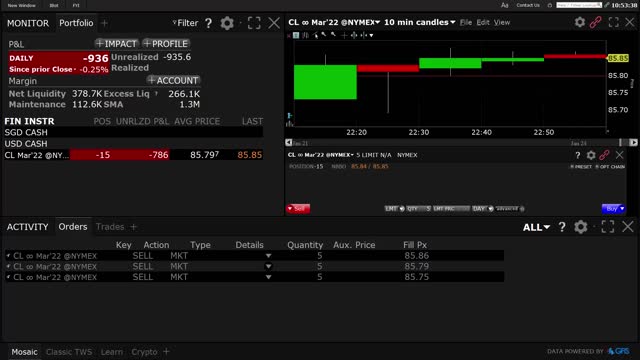Click the Excess Liq info icon
The image size is (640, 360).
pos(156,94)
